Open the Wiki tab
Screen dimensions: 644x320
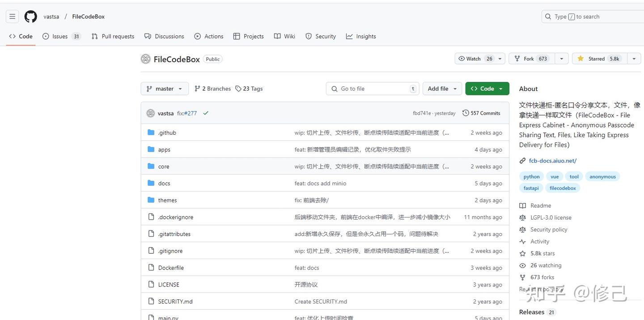pos(284,36)
